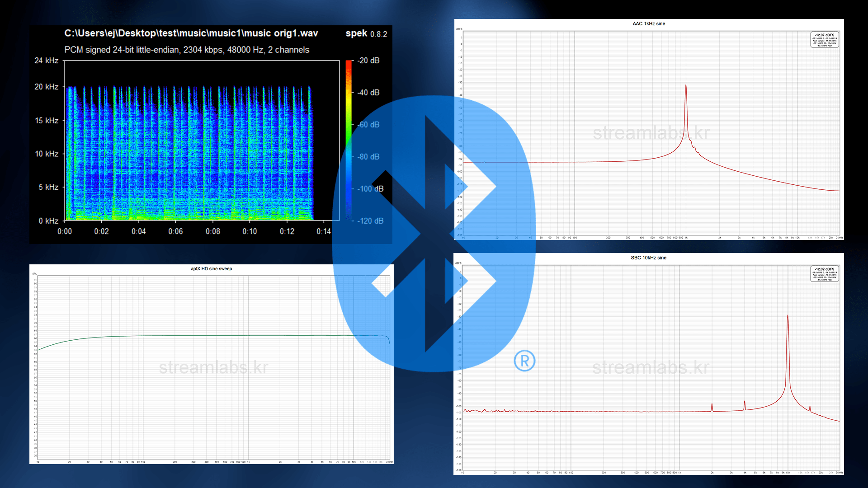Click the registered trademark ® symbol
Image resolution: width=868 pixels, height=488 pixels.
click(524, 361)
